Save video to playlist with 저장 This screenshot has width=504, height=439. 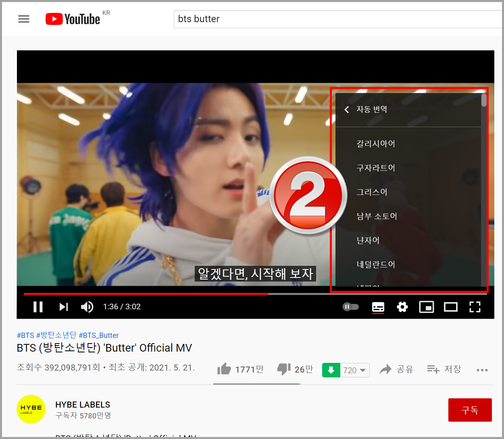pyautogui.click(x=444, y=369)
